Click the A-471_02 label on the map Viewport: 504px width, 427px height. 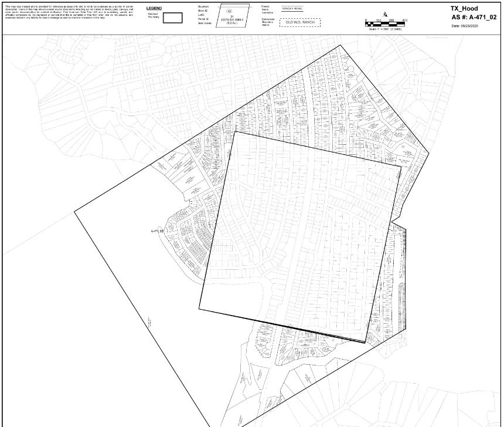point(158,231)
